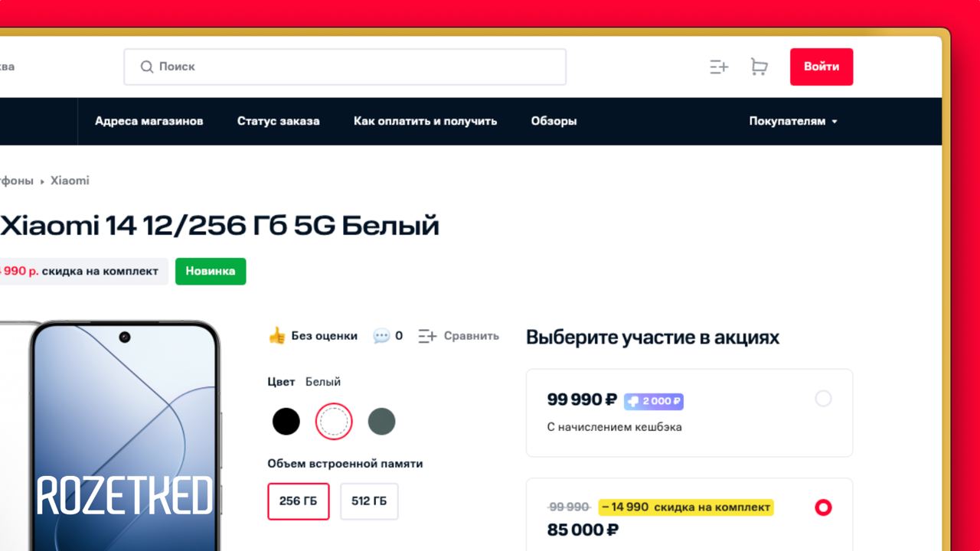This screenshot has width=980, height=551.
Task: Click the magnifier search icon
Action: [x=147, y=67]
